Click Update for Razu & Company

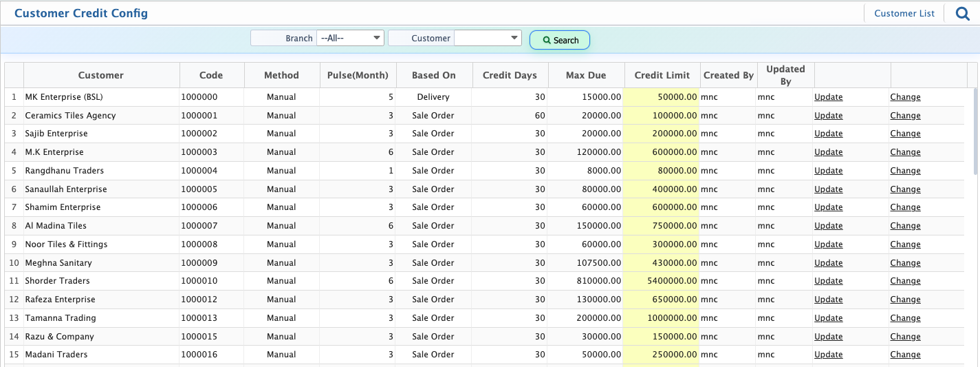pos(829,337)
